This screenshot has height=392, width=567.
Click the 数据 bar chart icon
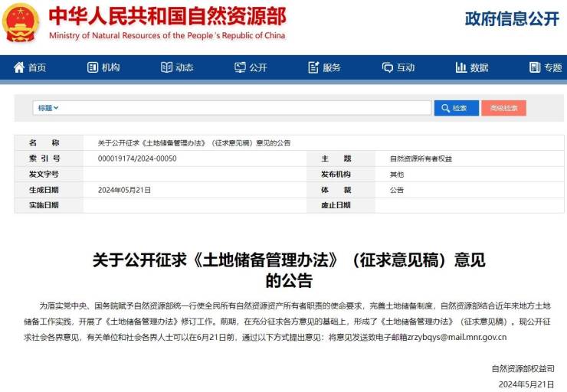460,67
